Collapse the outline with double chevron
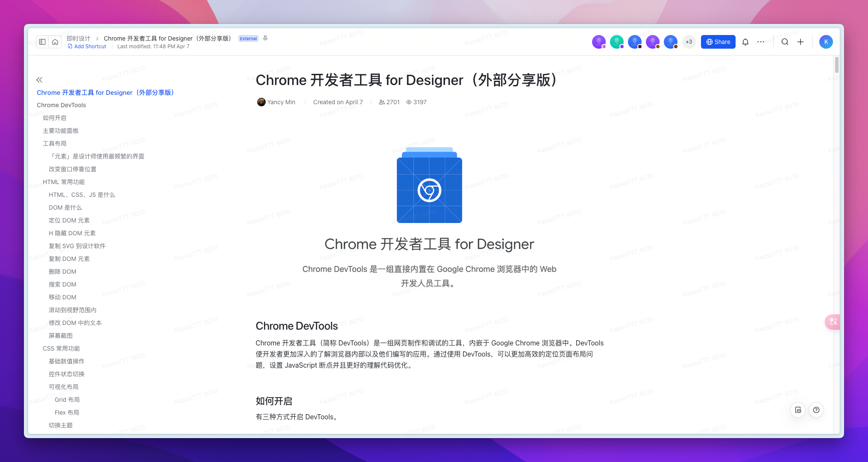The height and width of the screenshot is (462, 868). coord(39,80)
